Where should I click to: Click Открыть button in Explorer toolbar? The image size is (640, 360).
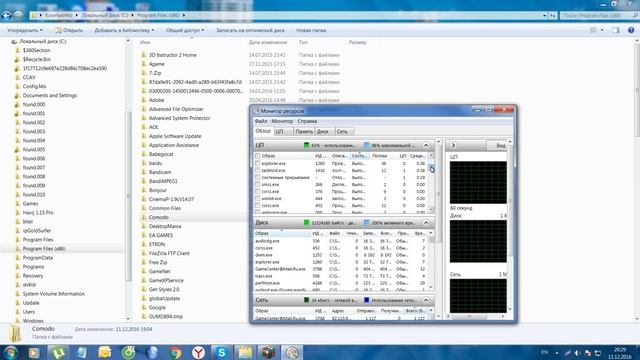(x=69, y=30)
